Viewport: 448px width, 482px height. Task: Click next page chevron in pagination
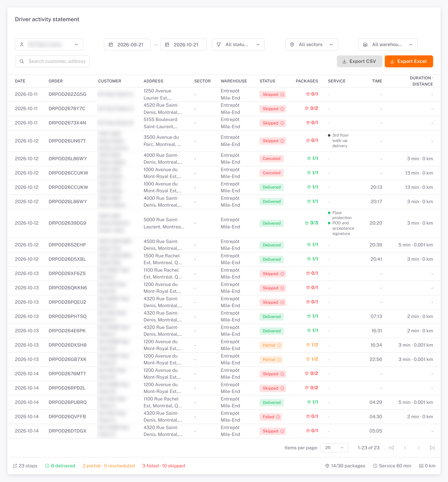click(x=419, y=448)
